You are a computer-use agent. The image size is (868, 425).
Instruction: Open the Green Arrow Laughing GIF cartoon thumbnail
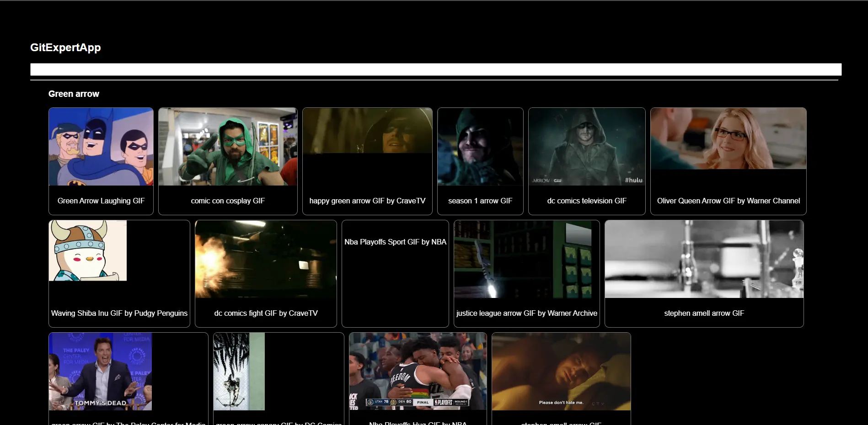click(101, 147)
